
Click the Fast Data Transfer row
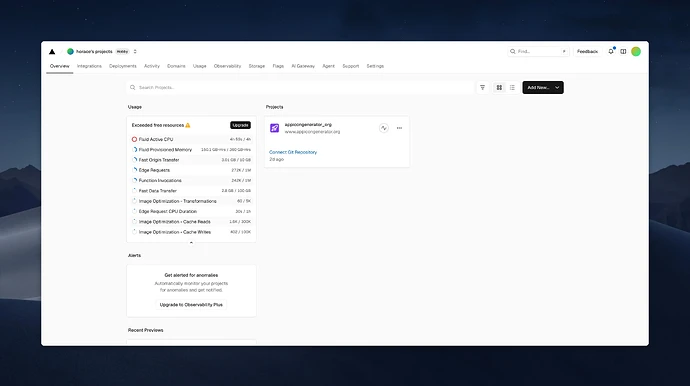pos(191,191)
